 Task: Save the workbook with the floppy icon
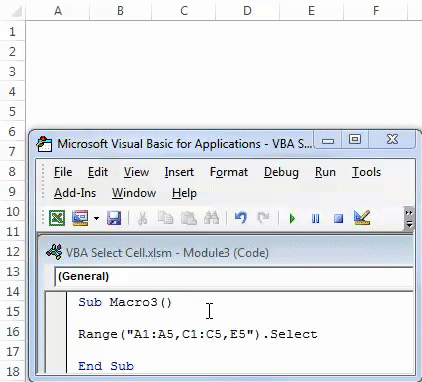(114, 218)
